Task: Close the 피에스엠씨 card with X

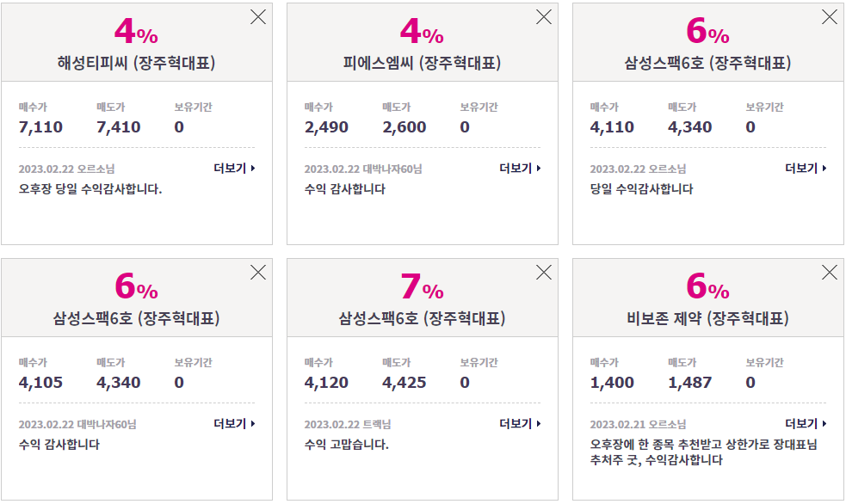Action: 544,17
